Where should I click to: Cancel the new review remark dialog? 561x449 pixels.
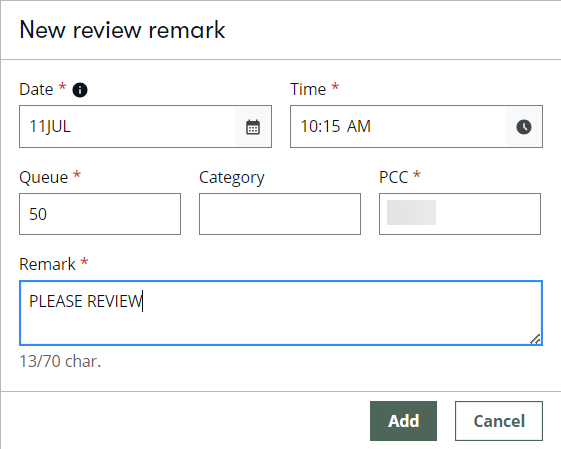coord(499,421)
